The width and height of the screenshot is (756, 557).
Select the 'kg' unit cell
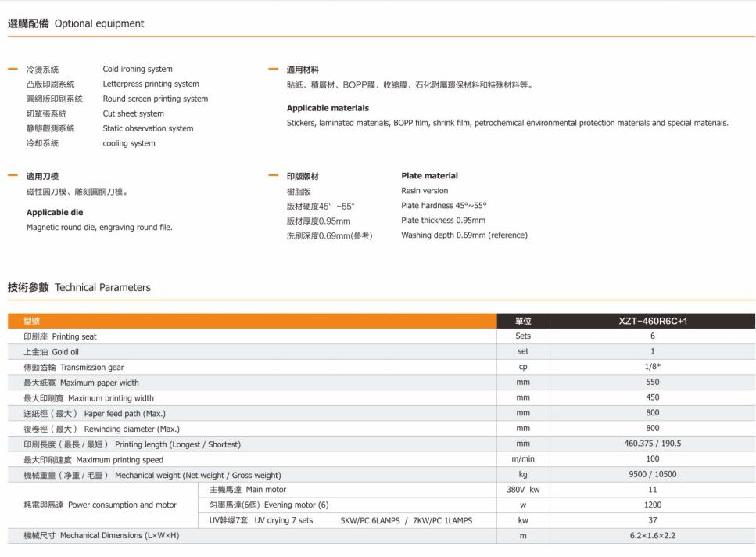[x=523, y=475]
